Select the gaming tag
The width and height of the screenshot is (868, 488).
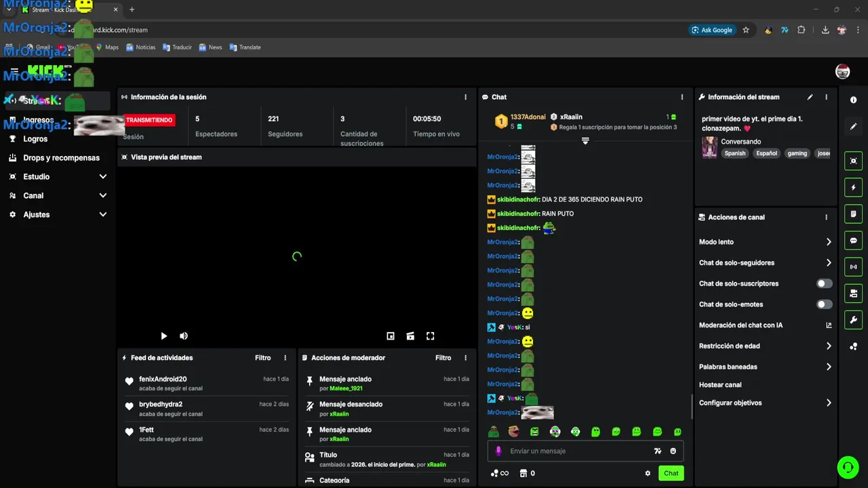point(797,153)
